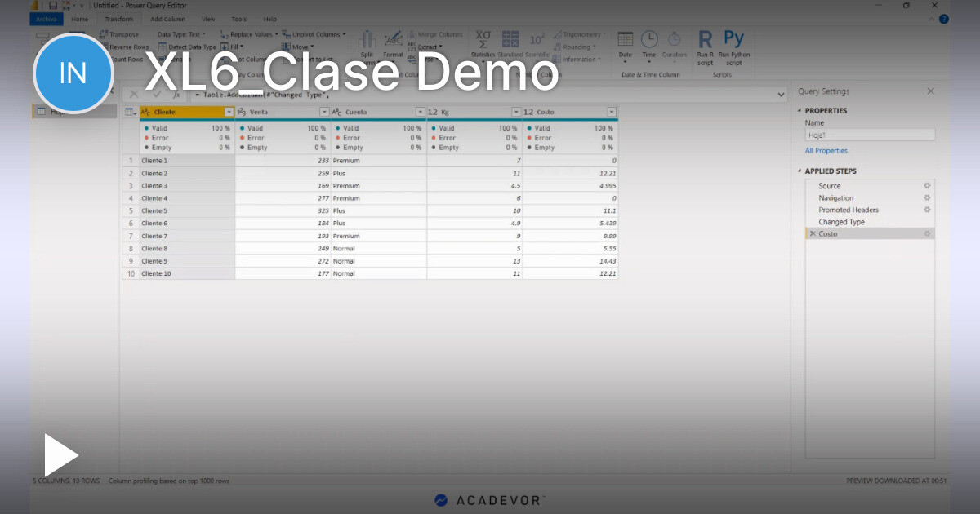This screenshot has width=980, height=514.
Task: Open the All Properties link
Action: (826, 150)
